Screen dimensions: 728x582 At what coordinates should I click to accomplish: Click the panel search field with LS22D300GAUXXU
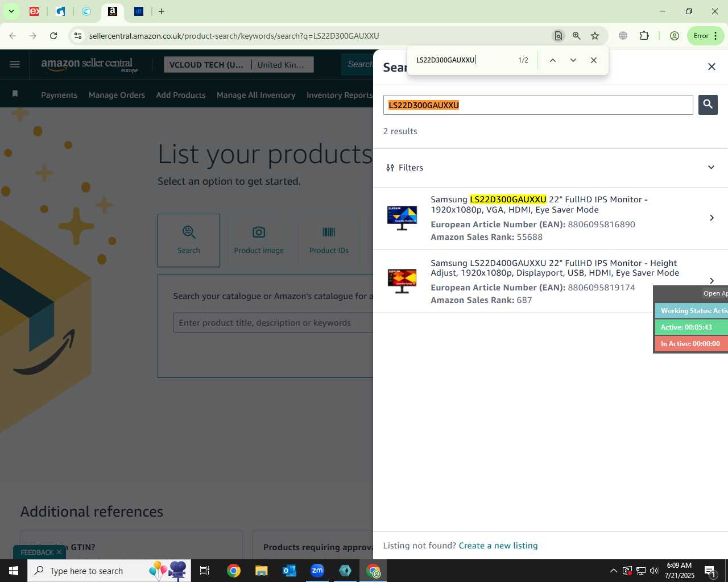coord(538,105)
